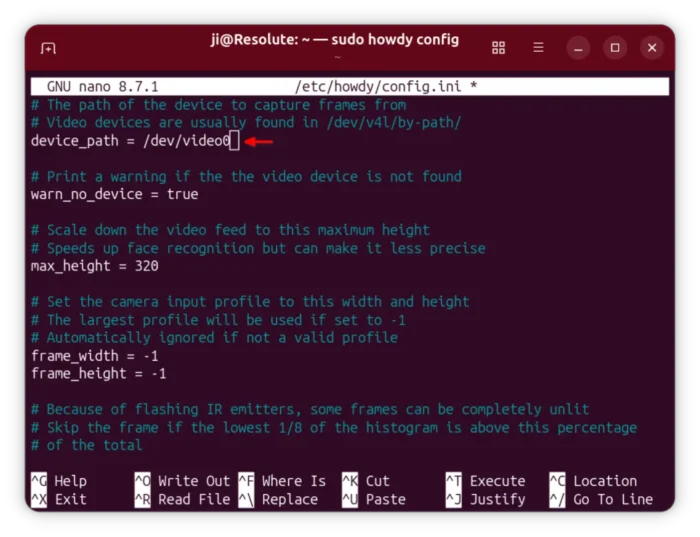Click the new tab icon in the title bar
Screen dimensions: 700x537
48,48
